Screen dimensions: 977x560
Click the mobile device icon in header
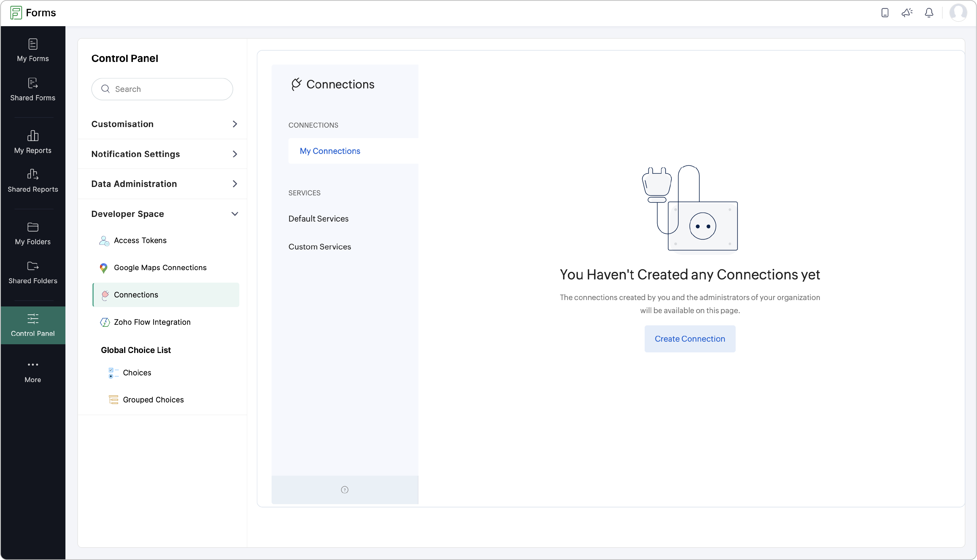pyautogui.click(x=885, y=13)
